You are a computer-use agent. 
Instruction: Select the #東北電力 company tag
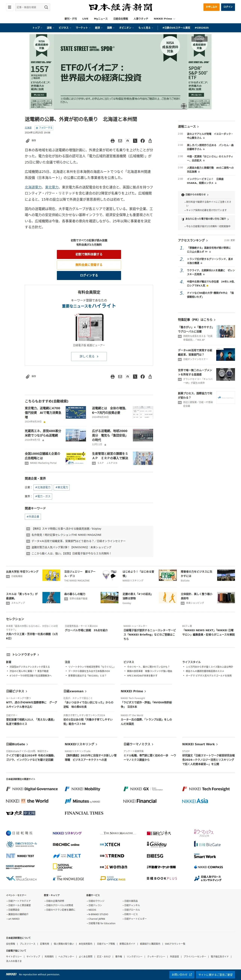[x=62, y=487]
